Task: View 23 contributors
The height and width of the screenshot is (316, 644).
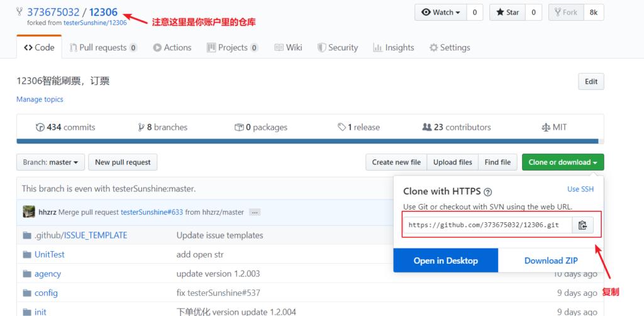Action: pyautogui.click(x=457, y=127)
